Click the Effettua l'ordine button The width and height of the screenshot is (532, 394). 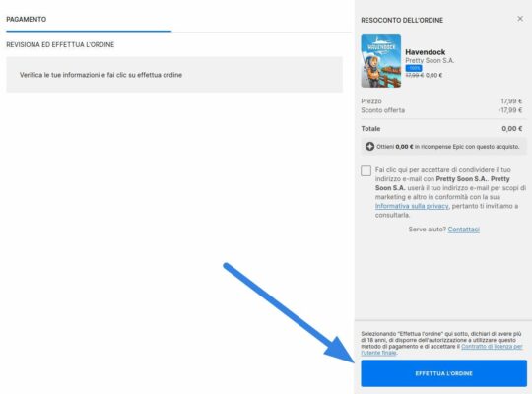[x=443, y=373]
